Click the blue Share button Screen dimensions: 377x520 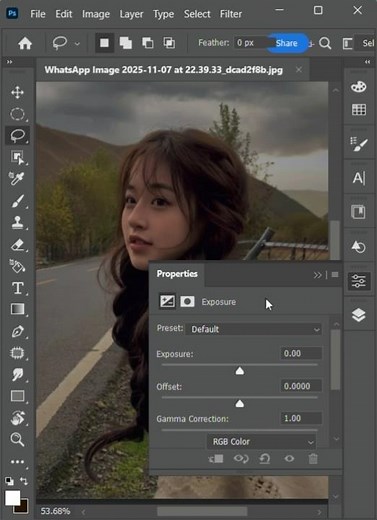pyautogui.click(x=288, y=43)
